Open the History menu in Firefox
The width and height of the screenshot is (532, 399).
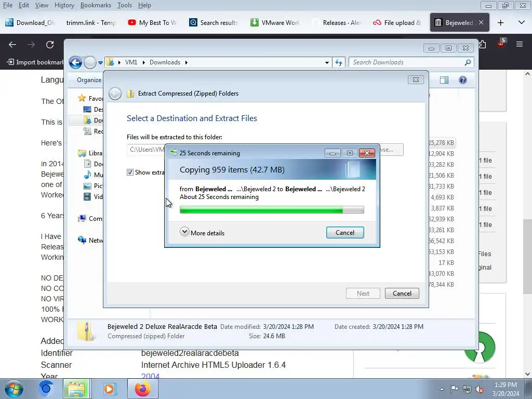(64, 5)
